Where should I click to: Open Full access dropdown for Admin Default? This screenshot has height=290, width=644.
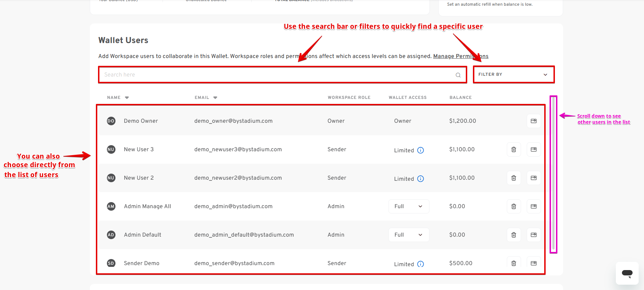(x=409, y=235)
